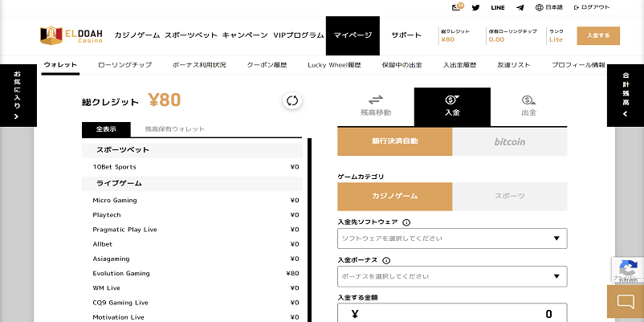Select the 全表示 wallet tab
644x322 pixels.
click(106, 129)
